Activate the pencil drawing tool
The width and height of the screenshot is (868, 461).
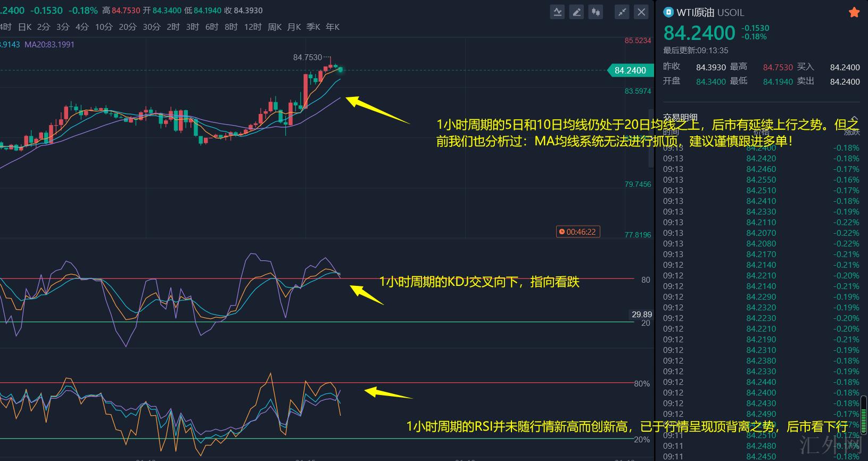coord(576,12)
